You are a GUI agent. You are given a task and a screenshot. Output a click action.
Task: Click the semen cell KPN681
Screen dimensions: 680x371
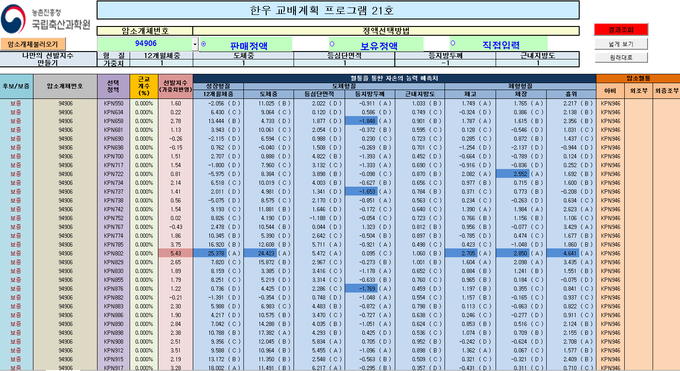tap(114, 130)
